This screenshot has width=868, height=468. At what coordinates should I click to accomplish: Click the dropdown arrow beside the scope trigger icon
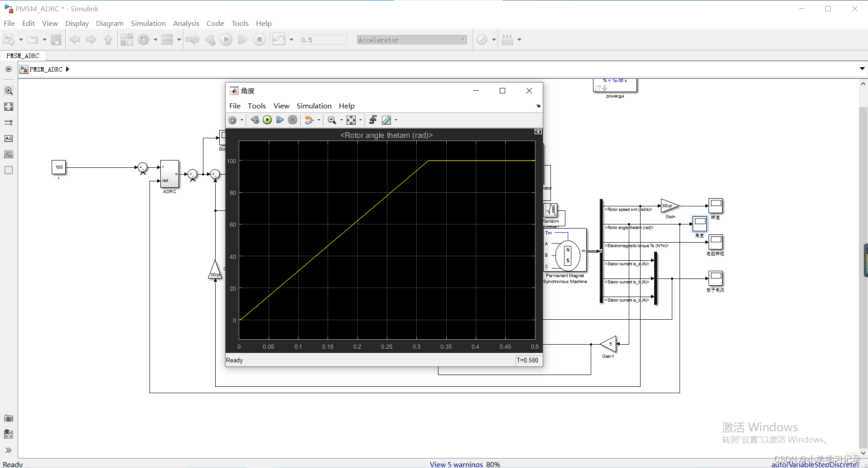coord(396,120)
